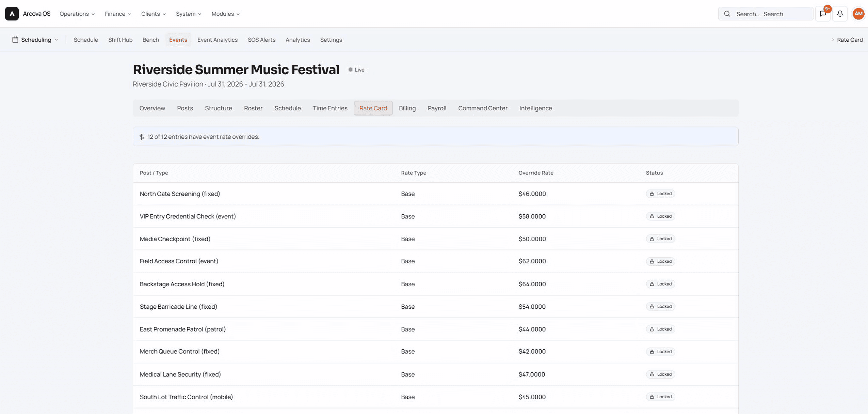Open Scheduling Settings
The width and height of the screenshot is (868, 414).
[331, 40]
